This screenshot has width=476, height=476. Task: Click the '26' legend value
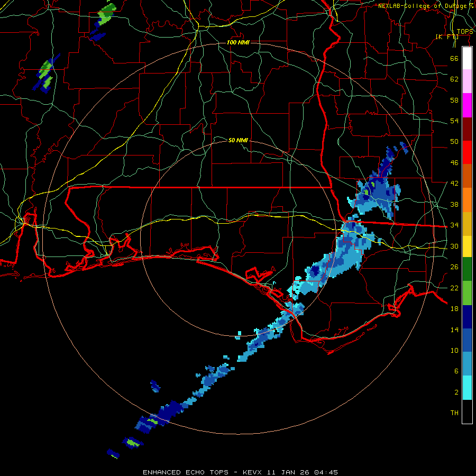(x=454, y=267)
